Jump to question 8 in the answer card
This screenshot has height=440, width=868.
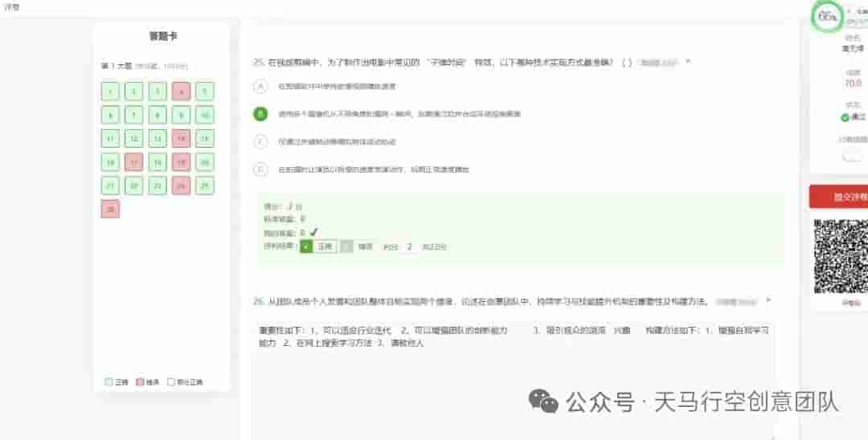coord(158,115)
